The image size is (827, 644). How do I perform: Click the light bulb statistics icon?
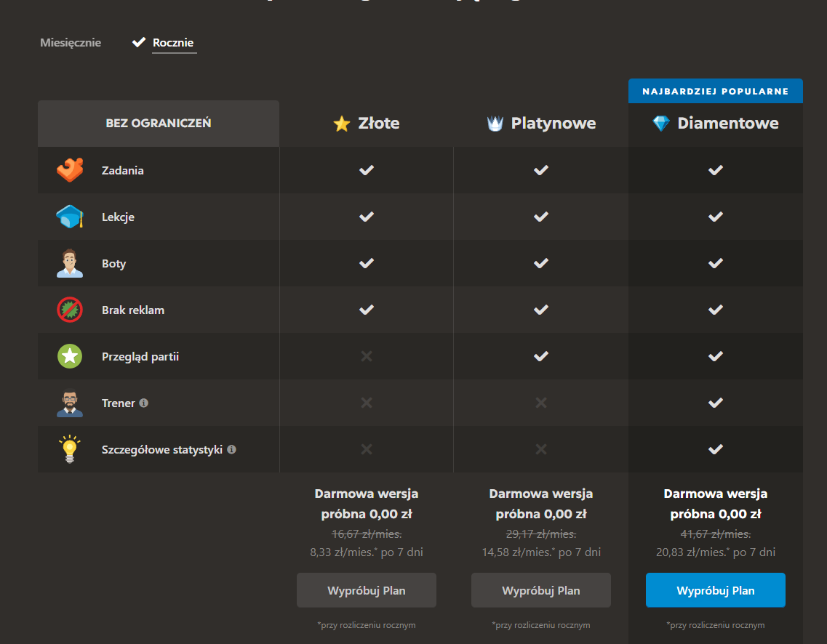tap(70, 450)
